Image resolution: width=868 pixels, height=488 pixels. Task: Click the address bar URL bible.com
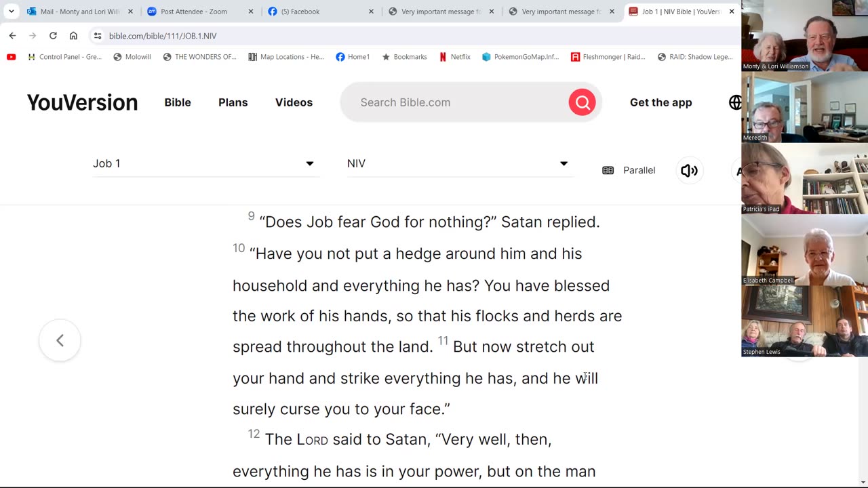[163, 36]
